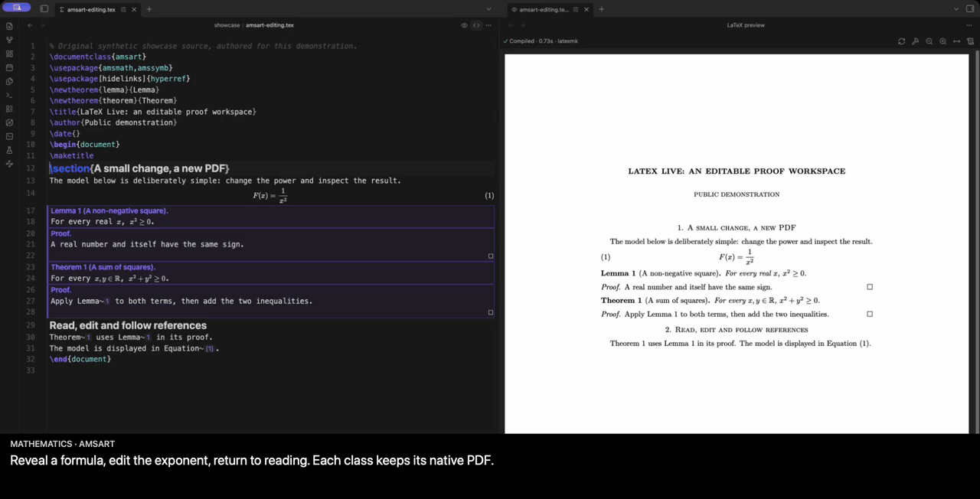Viewport: 980px width, 499px height.
Task: Add a new tab in editor pane
Action: point(149,9)
